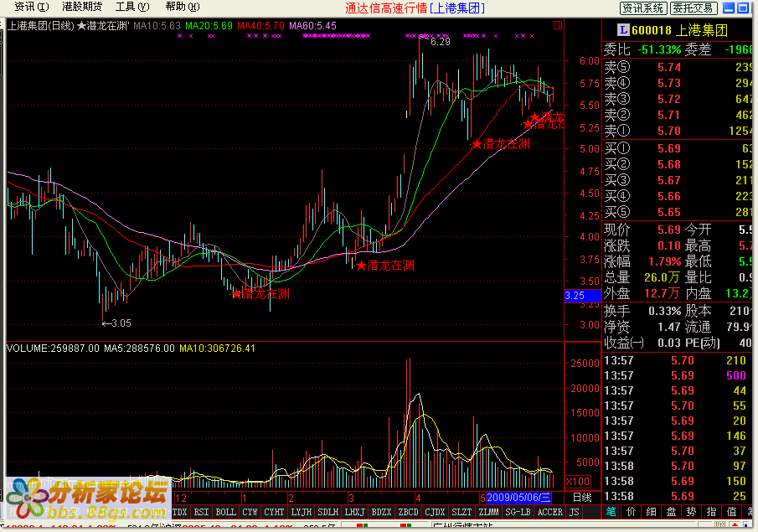Image resolution: width=758 pixels, height=532 pixels.
Task: Switch to the BDZX indicator tab
Action: coord(381,512)
